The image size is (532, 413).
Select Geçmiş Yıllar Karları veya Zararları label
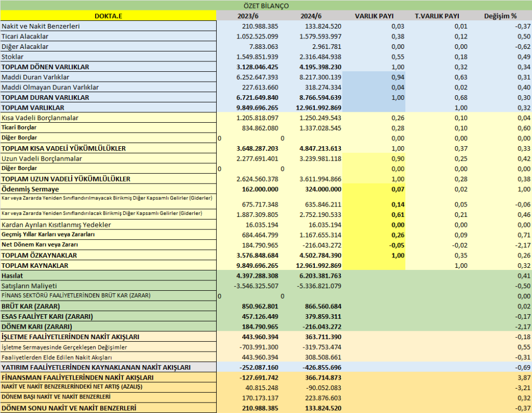(x=108, y=235)
